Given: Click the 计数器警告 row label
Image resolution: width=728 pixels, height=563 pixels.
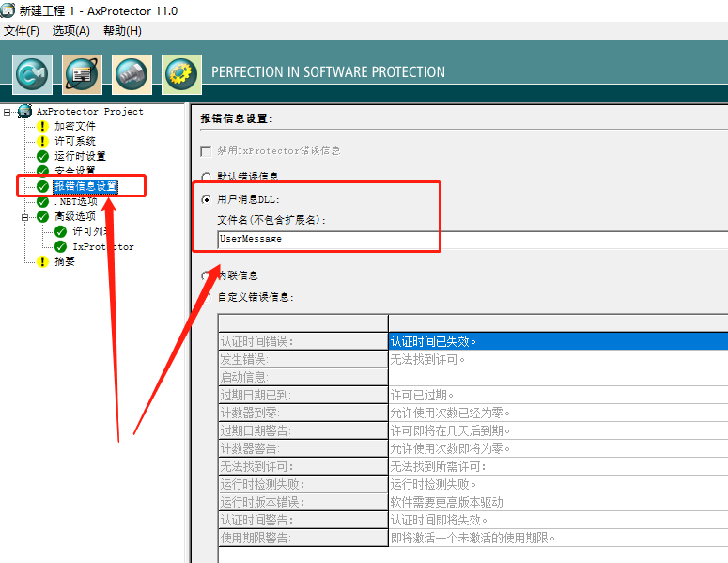Looking at the screenshot, I should pos(303,448).
